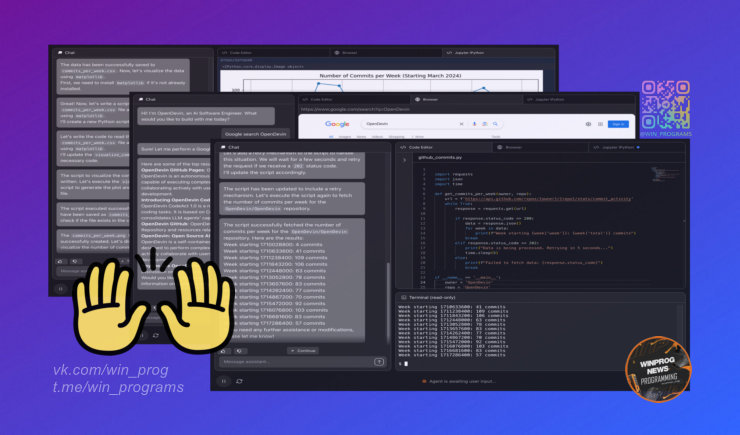Pause the agent in the back window

60,289
